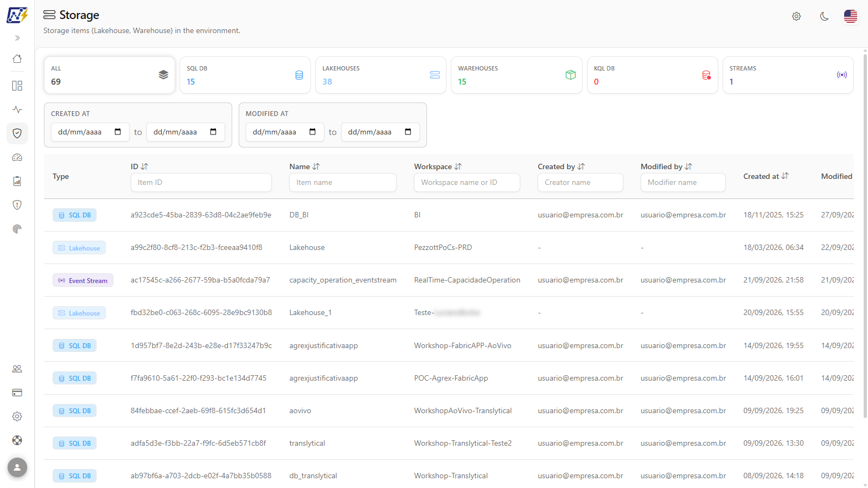Focus the Modifier name filter field
The height and width of the screenshot is (488, 868).
pos(683,183)
